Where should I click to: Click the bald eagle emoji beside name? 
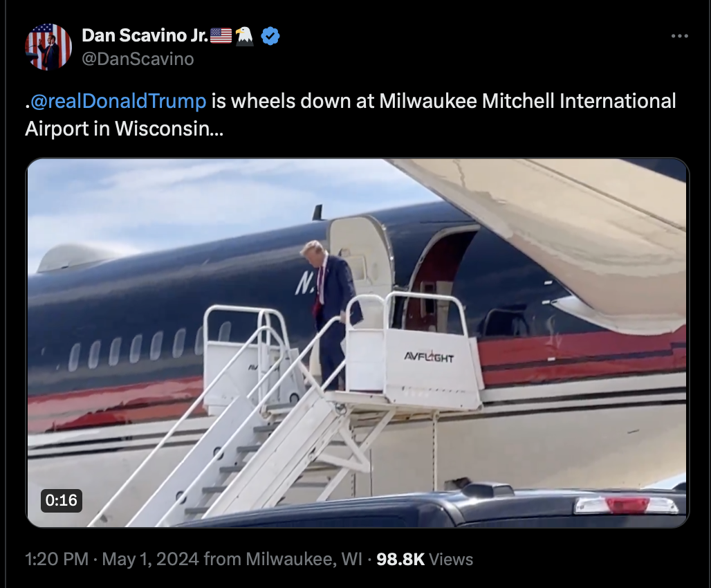(245, 35)
